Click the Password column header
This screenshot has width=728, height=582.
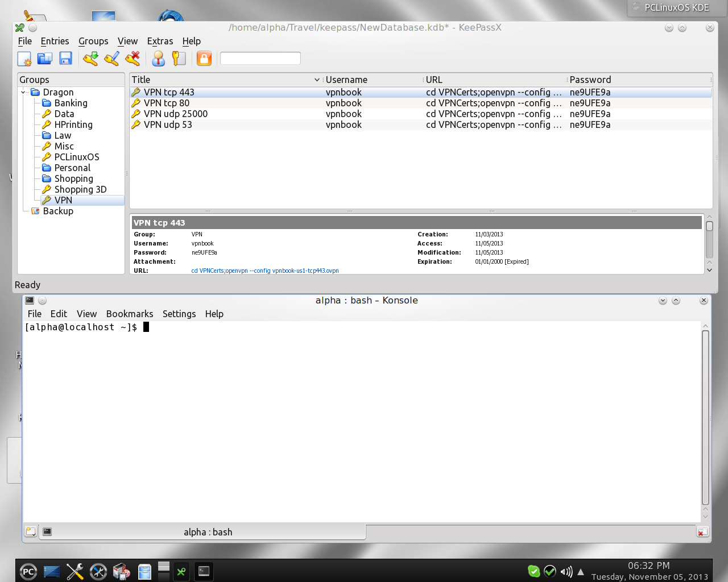pyautogui.click(x=639, y=80)
